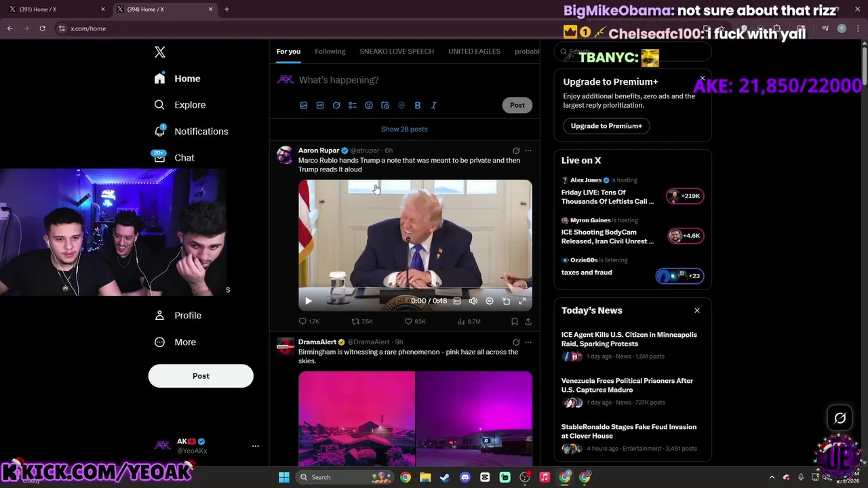
Task: Open Notifications in the left sidebar
Action: 191,131
